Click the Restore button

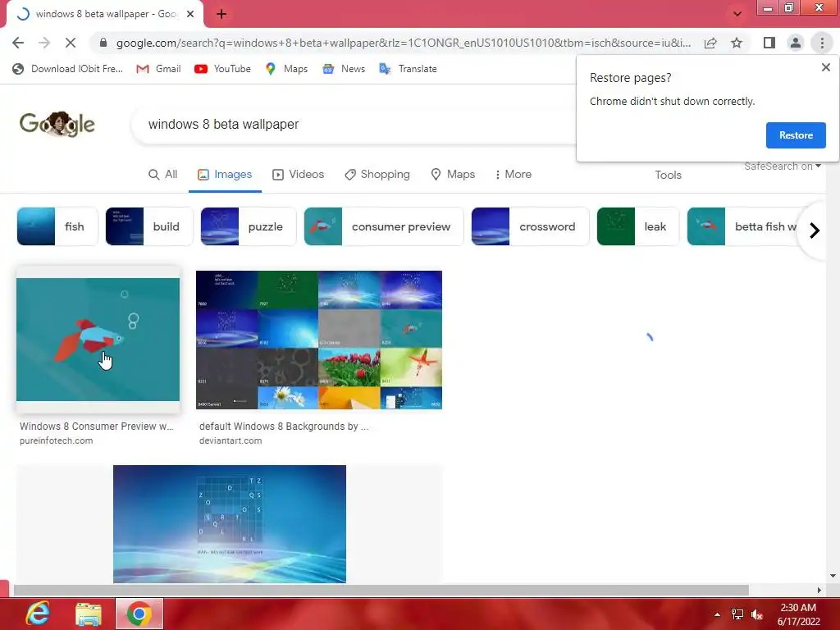[796, 135]
